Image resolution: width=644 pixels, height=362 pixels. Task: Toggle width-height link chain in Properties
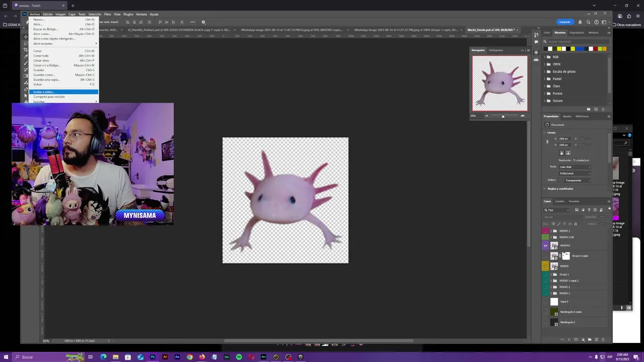[x=547, y=142]
